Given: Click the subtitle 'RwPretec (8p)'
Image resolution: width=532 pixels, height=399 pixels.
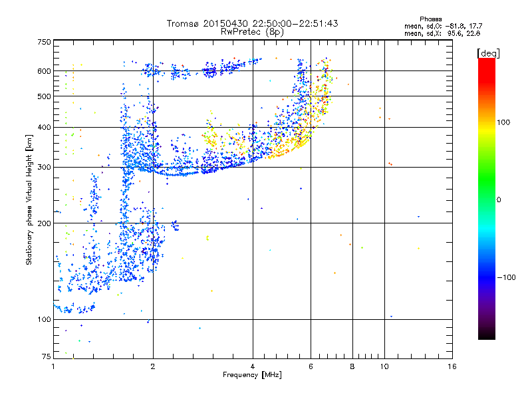Looking at the screenshot, I should coord(252,32).
